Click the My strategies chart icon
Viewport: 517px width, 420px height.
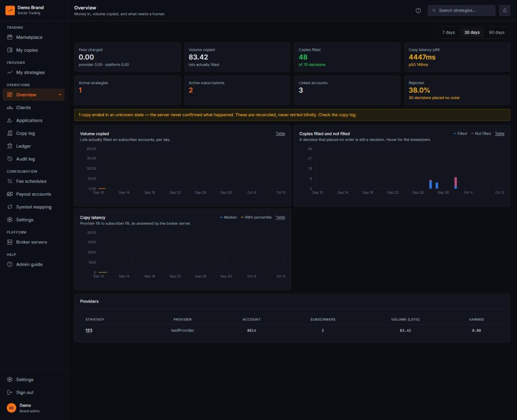pos(10,72)
